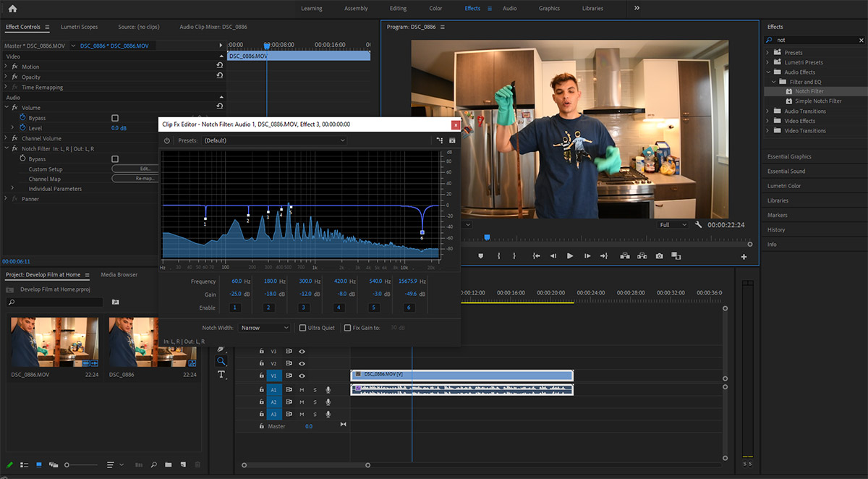Toggle notch band 6 enable button

coord(409,308)
